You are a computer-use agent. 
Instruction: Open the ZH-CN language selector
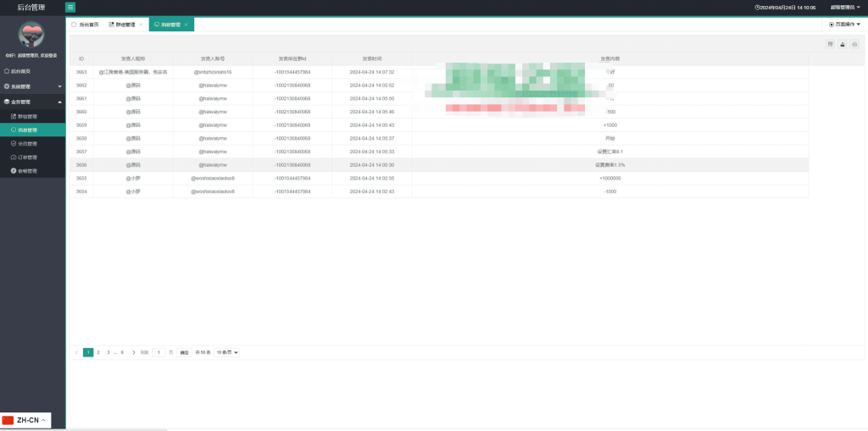click(25, 421)
